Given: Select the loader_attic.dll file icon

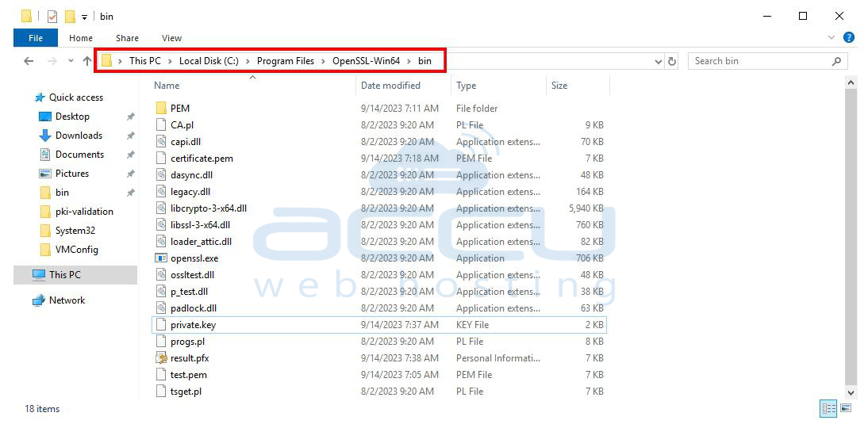Looking at the screenshot, I should click(161, 241).
